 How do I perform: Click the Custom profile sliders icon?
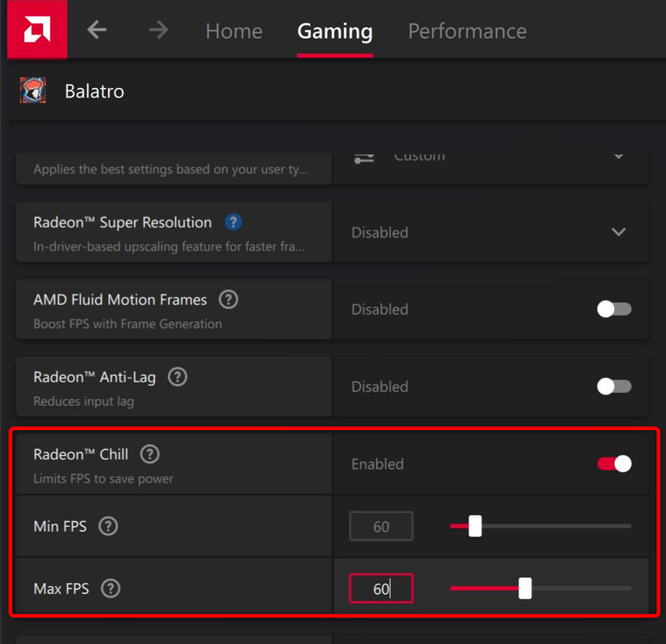pos(364,158)
